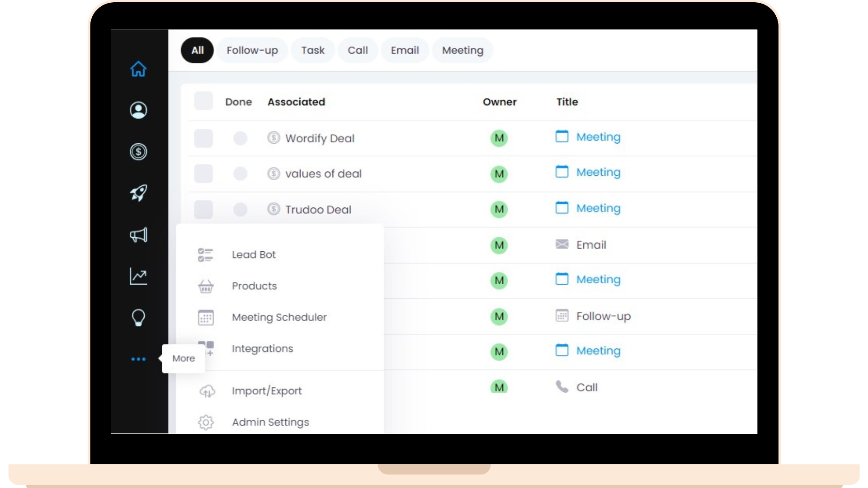
Task: Mark Trudoo Deal as done
Action: pyautogui.click(x=240, y=209)
